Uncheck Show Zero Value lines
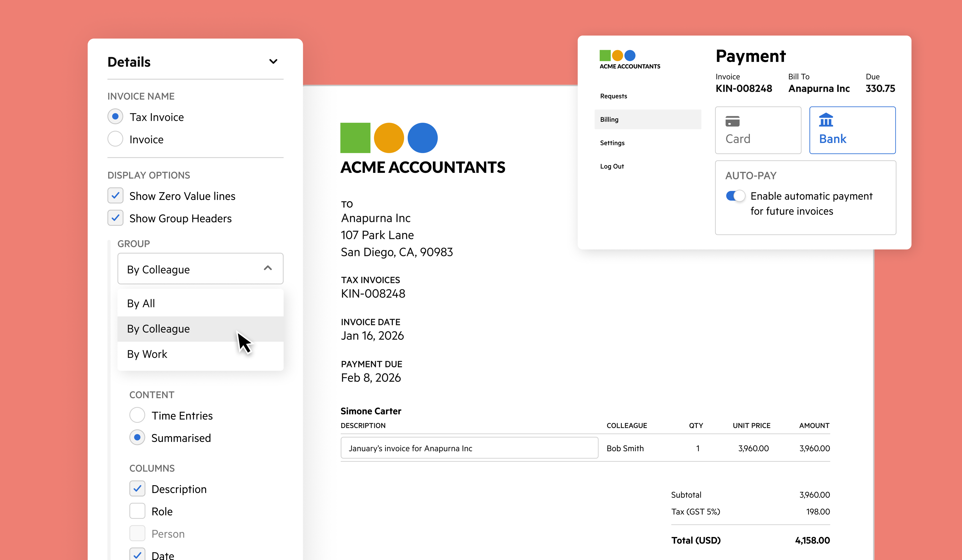This screenshot has width=962, height=560. click(115, 196)
